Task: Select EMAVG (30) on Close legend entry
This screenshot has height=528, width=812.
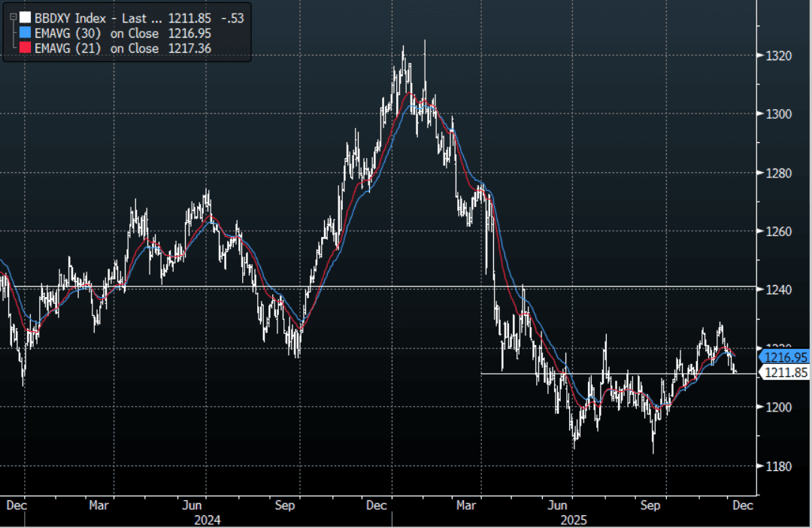Action: pyautogui.click(x=97, y=33)
